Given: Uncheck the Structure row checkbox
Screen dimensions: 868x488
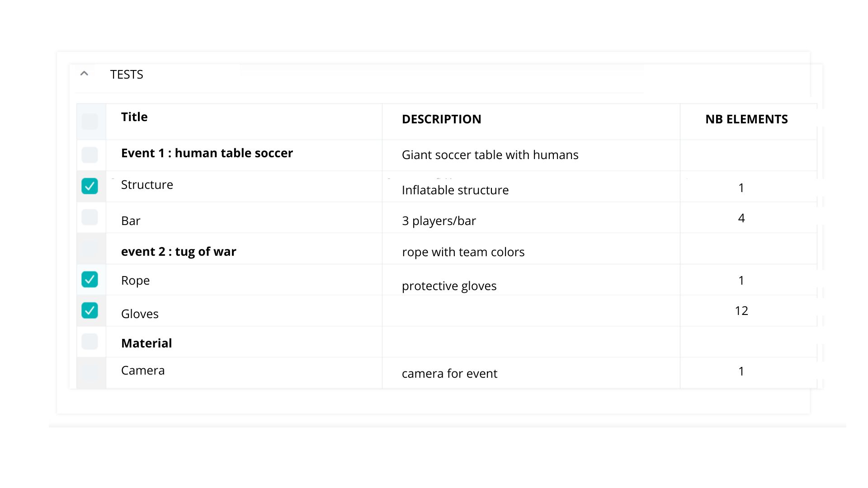Looking at the screenshot, I should (x=90, y=186).
